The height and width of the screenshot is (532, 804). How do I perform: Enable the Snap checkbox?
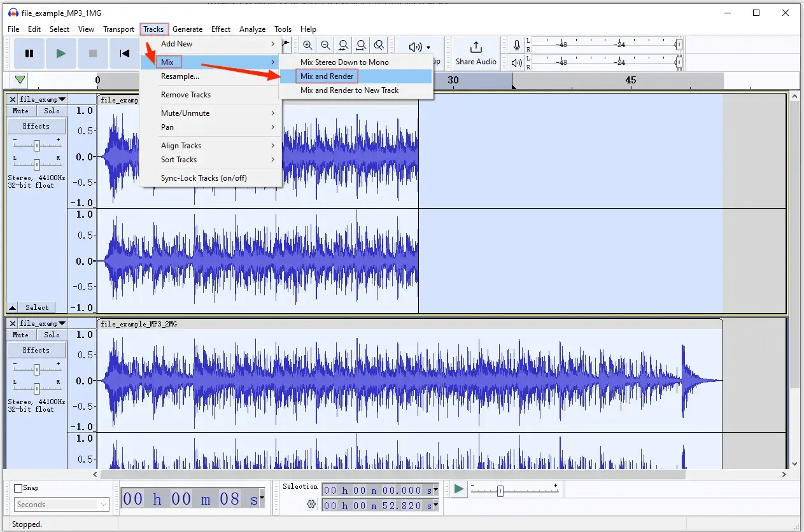[x=18, y=488]
